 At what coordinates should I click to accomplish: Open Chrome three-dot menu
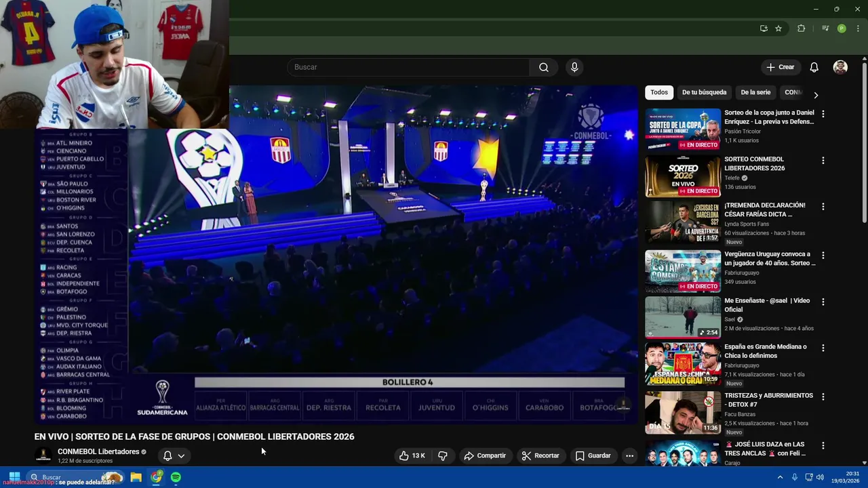858,28
